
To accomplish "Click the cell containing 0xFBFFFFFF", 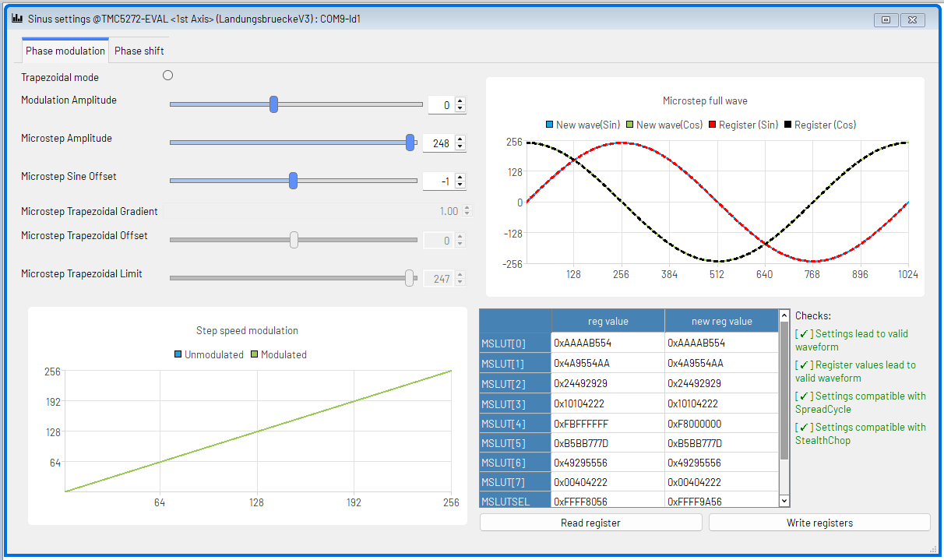I will pyautogui.click(x=608, y=424).
